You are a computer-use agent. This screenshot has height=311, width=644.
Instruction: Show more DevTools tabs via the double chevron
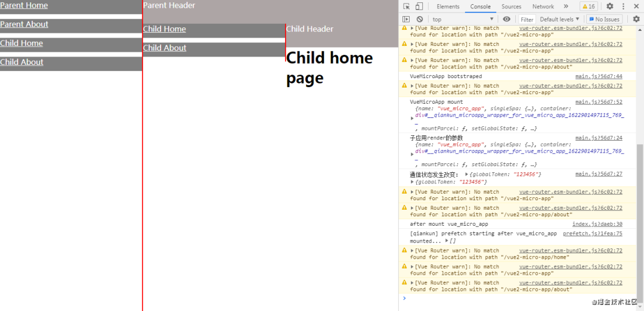(x=565, y=6)
